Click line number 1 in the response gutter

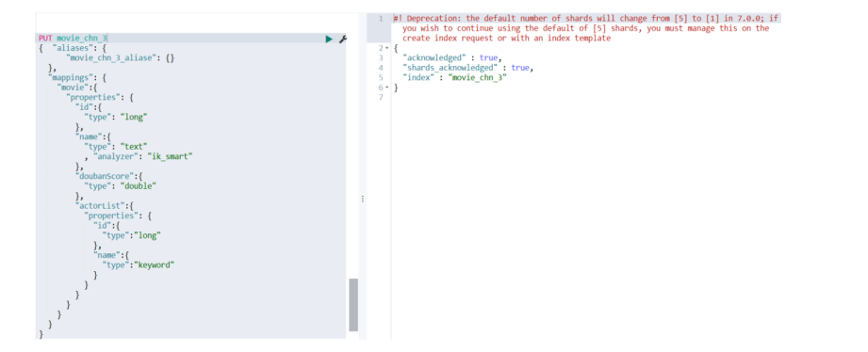click(x=381, y=18)
